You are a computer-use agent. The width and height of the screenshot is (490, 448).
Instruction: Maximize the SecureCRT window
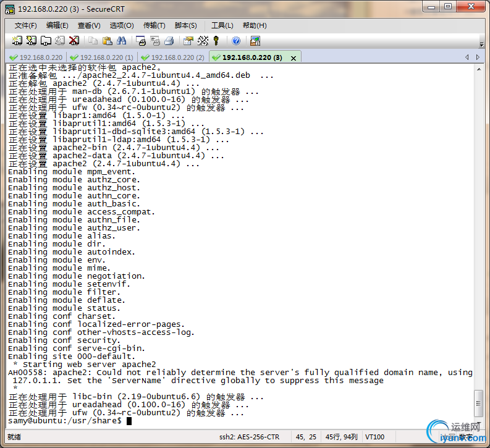tap(448, 7)
